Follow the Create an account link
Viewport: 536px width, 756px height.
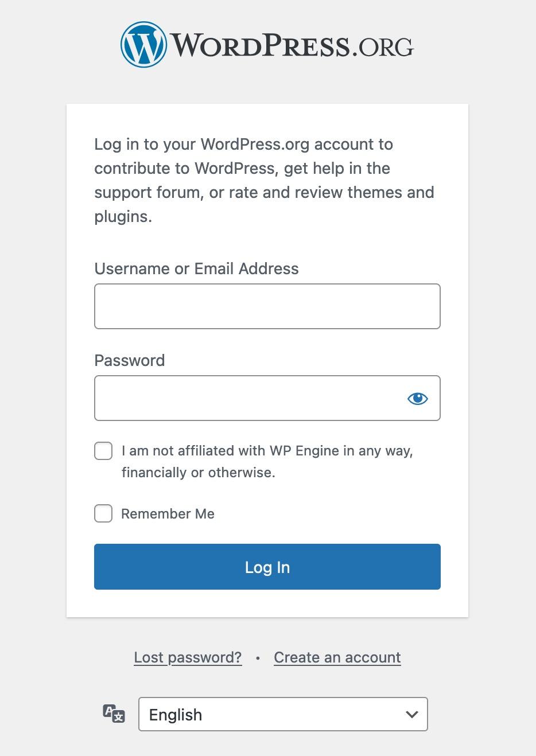337,657
